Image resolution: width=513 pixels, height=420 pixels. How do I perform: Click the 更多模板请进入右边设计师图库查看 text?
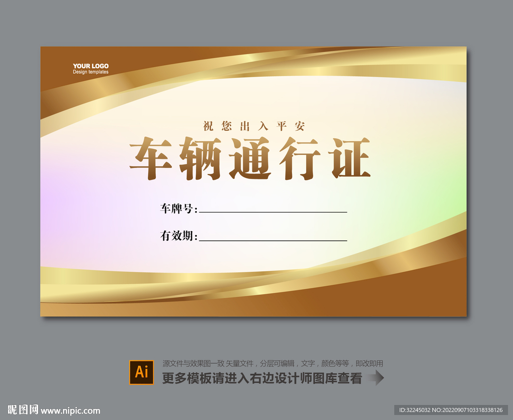pos(261,378)
